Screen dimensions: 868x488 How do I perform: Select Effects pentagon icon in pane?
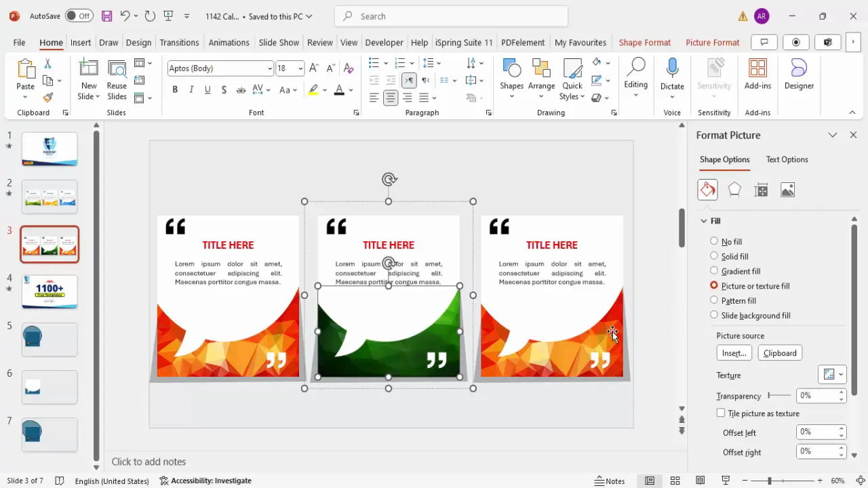[734, 190]
